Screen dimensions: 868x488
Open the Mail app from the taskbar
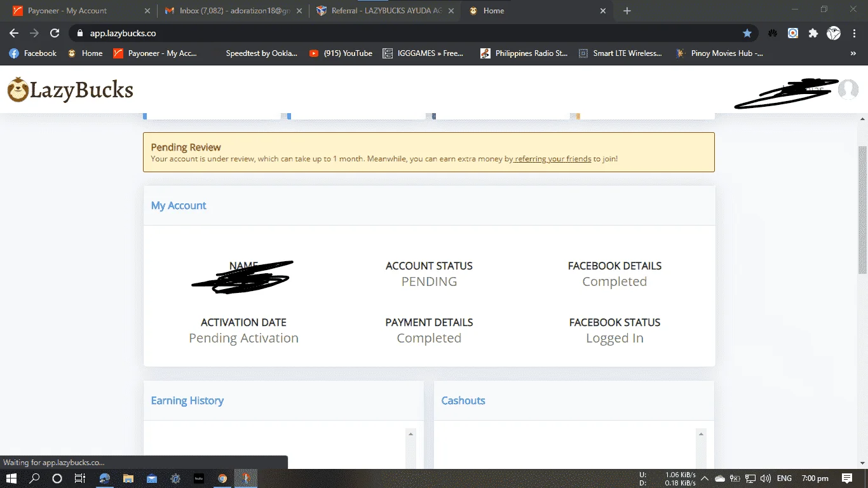pos(152,478)
